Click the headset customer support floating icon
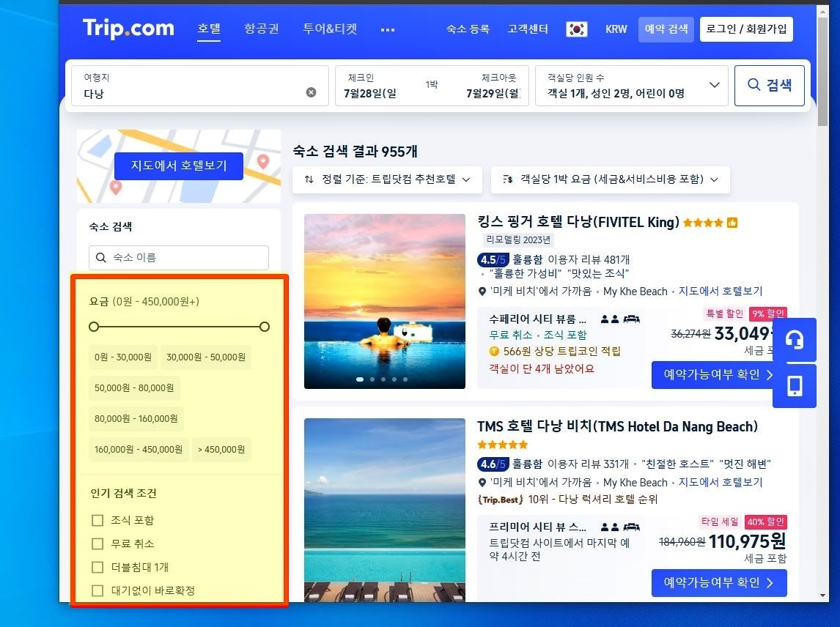The width and height of the screenshot is (840, 627). point(795,339)
